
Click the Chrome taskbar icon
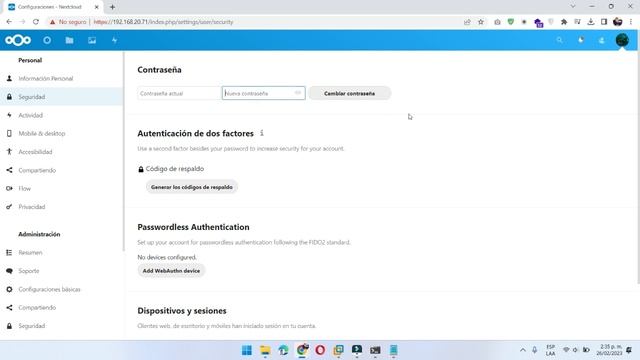(302, 350)
